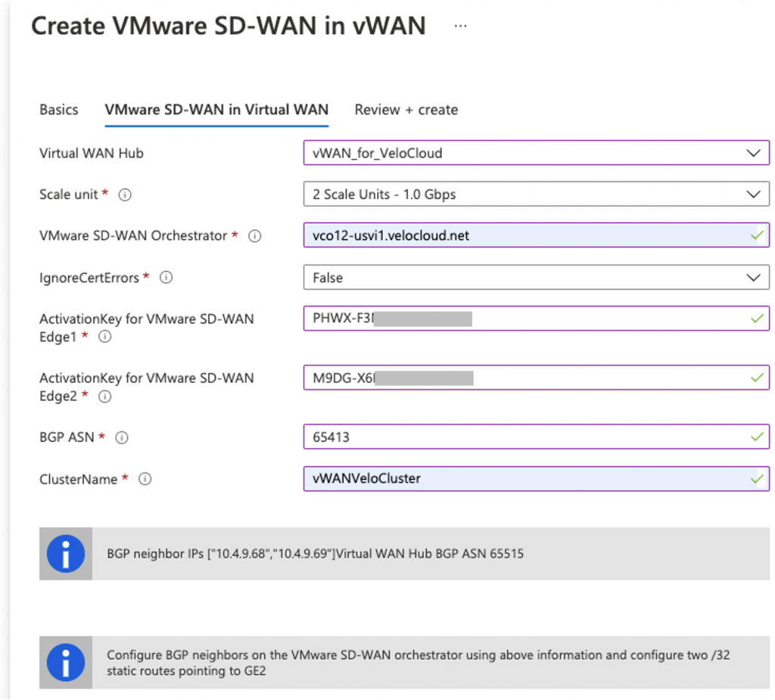Click the IgnoreCertErrors info icon

[x=166, y=278]
